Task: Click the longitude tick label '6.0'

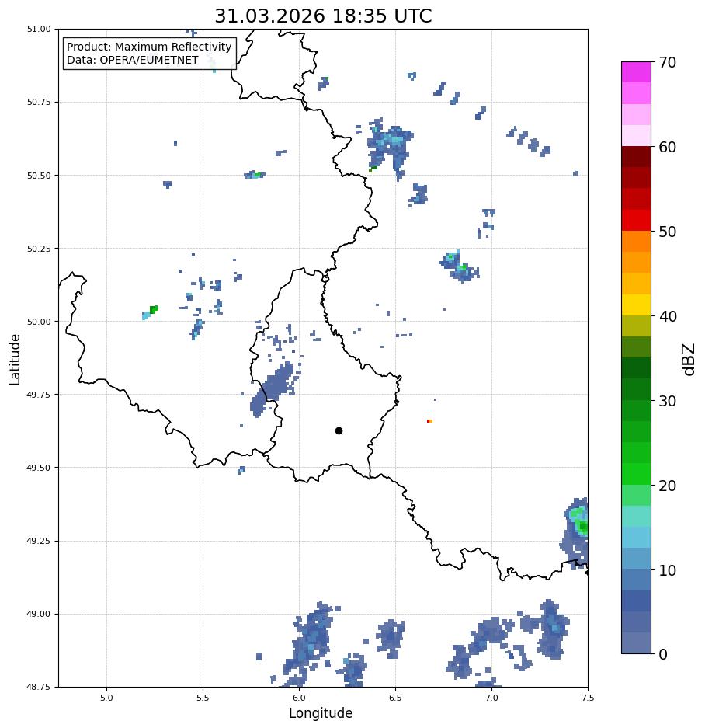Action: pyautogui.click(x=300, y=698)
